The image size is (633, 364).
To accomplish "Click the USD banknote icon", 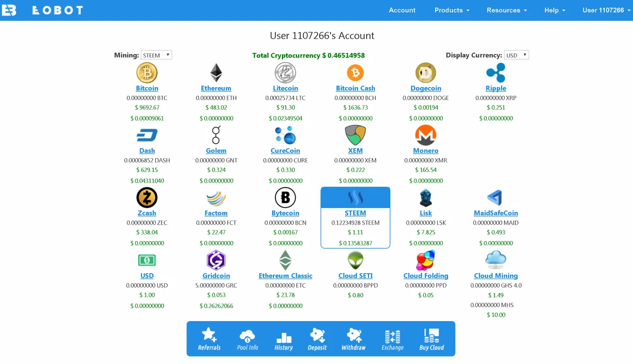I will click(x=147, y=260).
